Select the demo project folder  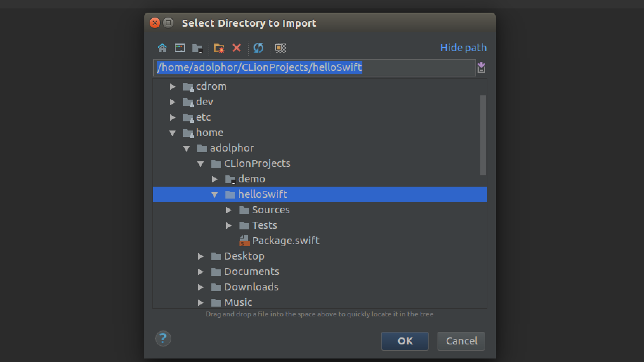(251, 179)
